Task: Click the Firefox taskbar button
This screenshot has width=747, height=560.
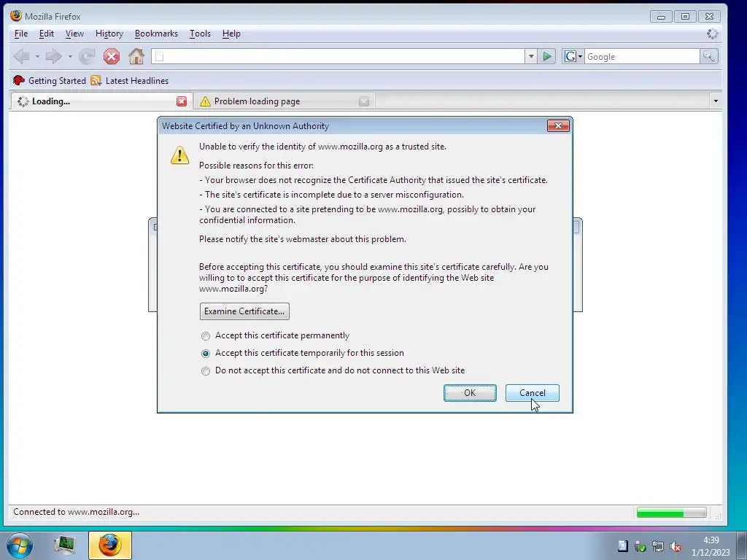Action: click(x=110, y=545)
